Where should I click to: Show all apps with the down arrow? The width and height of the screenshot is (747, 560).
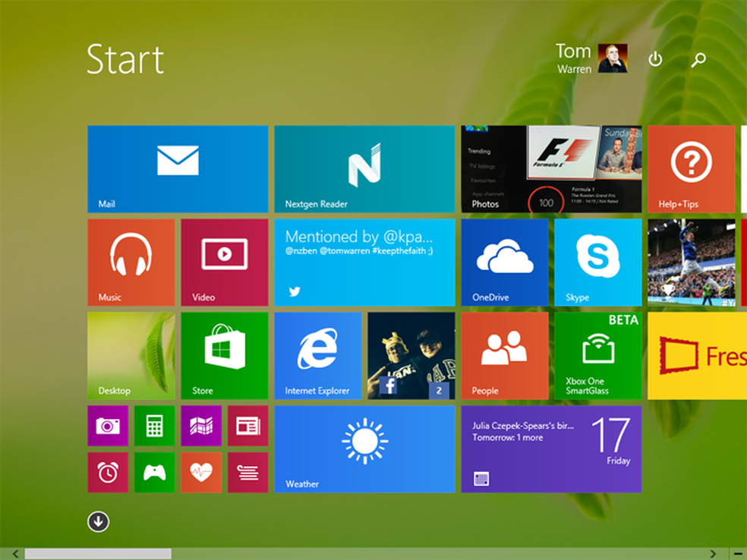pos(98,522)
